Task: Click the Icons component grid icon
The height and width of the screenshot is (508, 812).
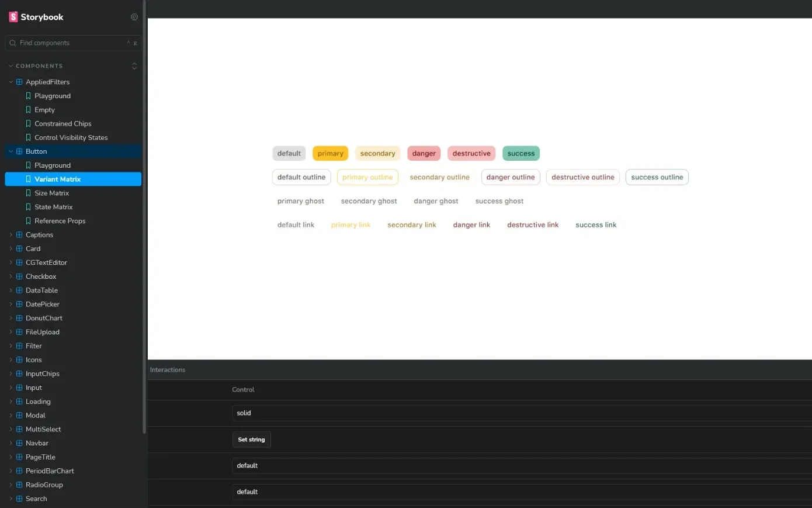Action: click(x=19, y=360)
